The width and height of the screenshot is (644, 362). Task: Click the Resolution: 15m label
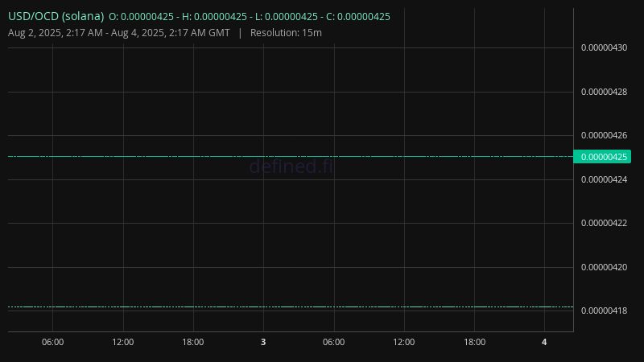click(x=286, y=33)
